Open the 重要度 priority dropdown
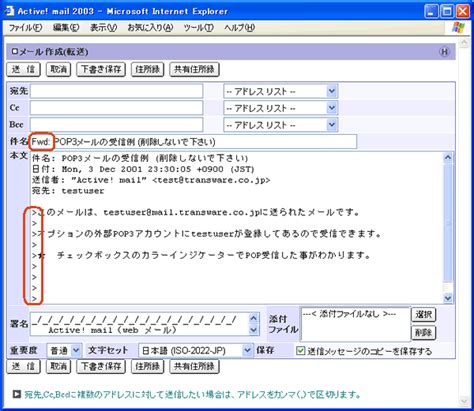 point(64,350)
